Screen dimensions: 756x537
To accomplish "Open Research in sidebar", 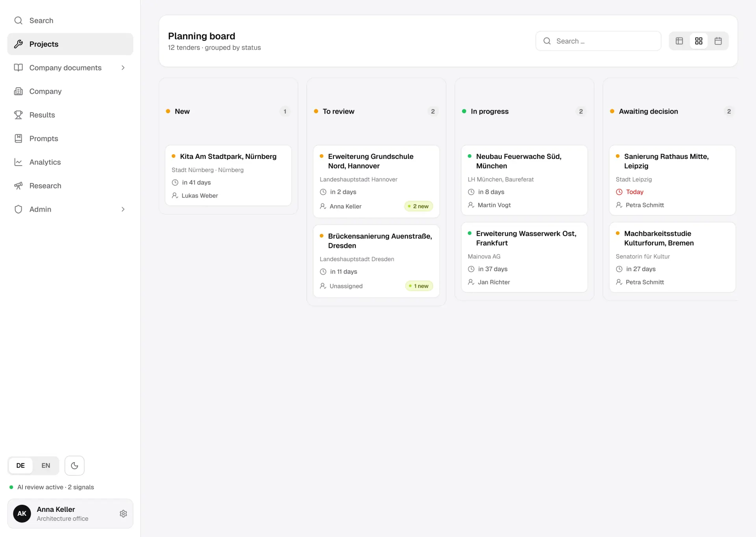I will tap(70, 186).
